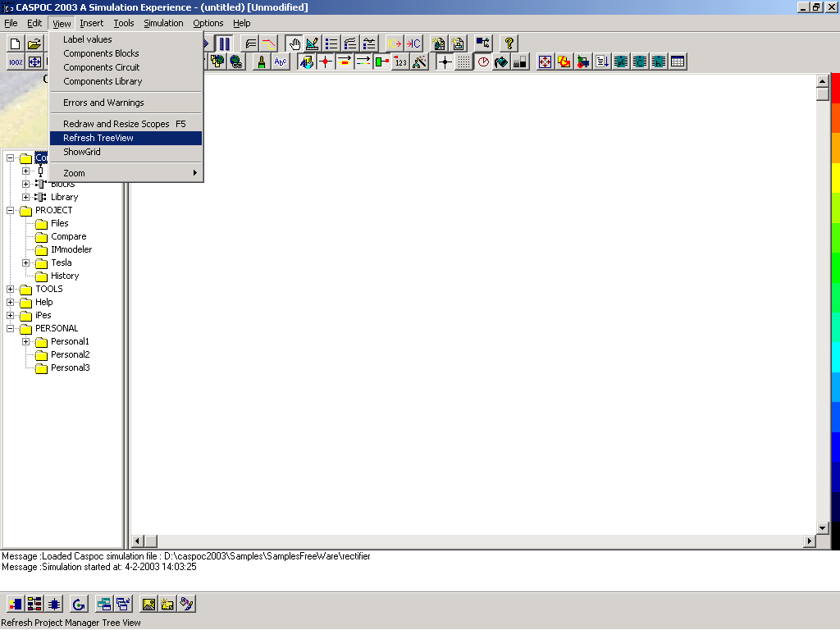Click the paintbrush icon in the toolbar
This screenshot has height=630, width=840.
tap(262, 62)
